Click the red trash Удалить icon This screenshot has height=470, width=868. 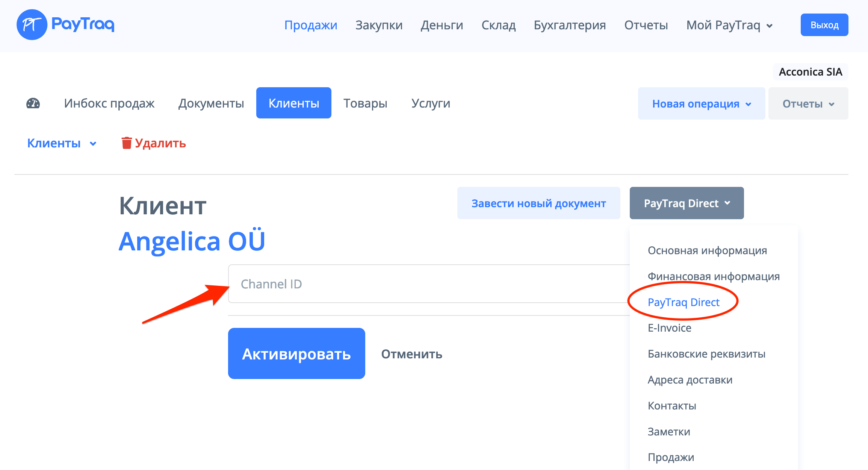coord(127,143)
